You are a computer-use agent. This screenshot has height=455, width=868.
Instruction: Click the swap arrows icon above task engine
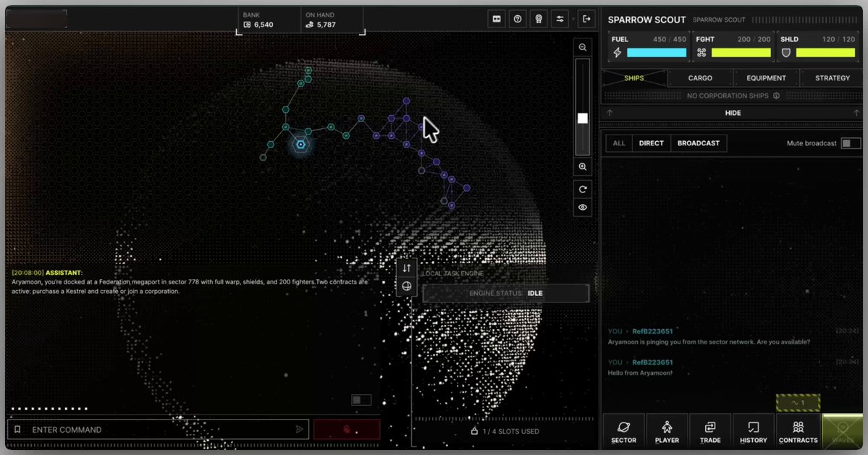click(x=407, y=268)
